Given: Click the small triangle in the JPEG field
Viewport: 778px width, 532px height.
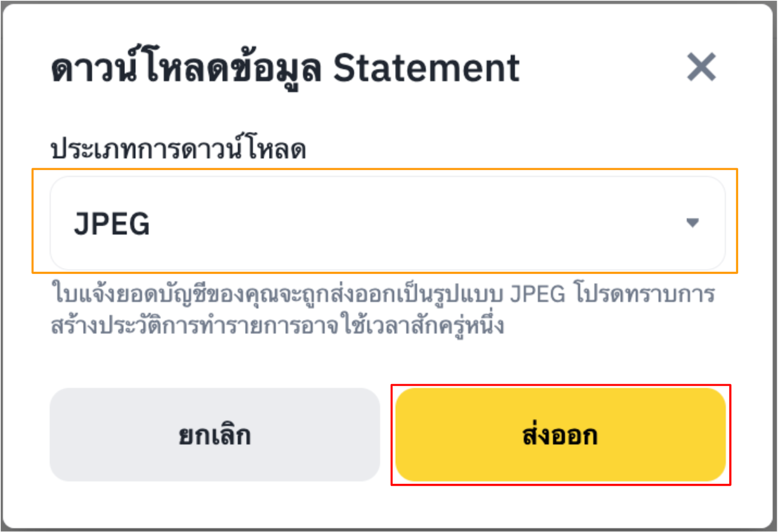Looking at the screenshot, I should click(692, 223).
